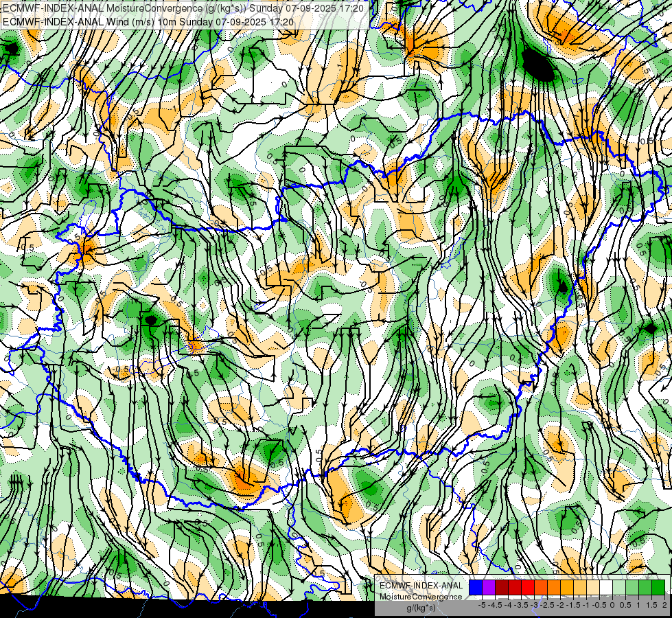
Task: Click the darkest green legend swatch
Action: point(658,588)
